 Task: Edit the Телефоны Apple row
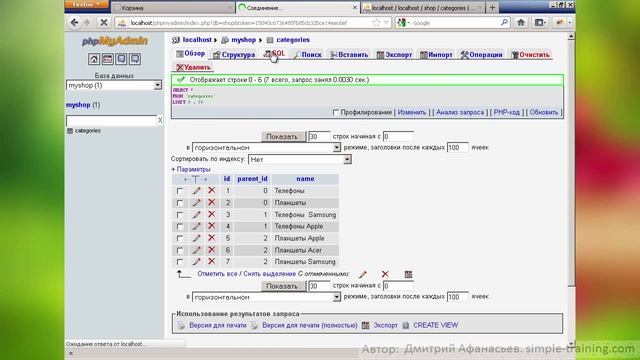197,226
